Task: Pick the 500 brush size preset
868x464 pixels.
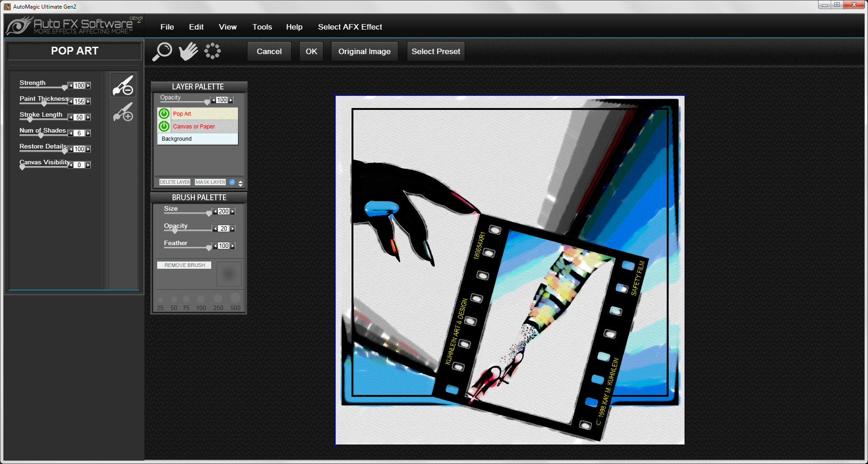Action: (x=235, y=297)
